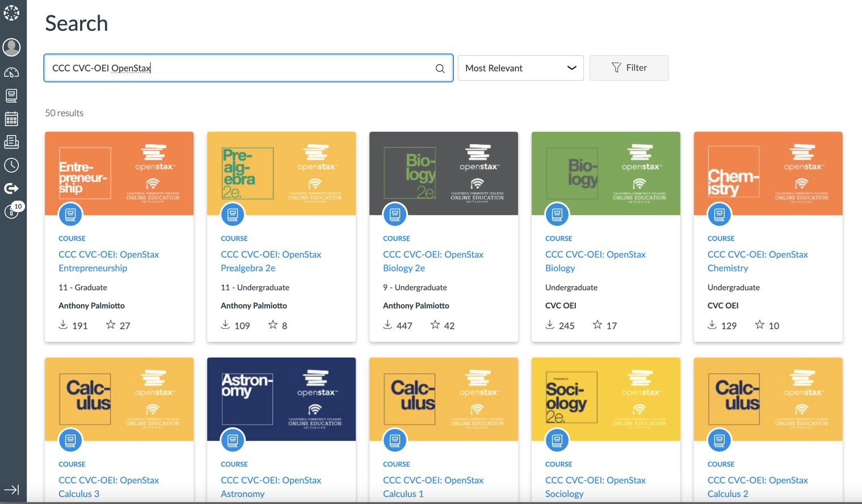The height and width of the screenshot is (504, 862).
Task: Open the Filter panel
Action: [x=629, y=68]
